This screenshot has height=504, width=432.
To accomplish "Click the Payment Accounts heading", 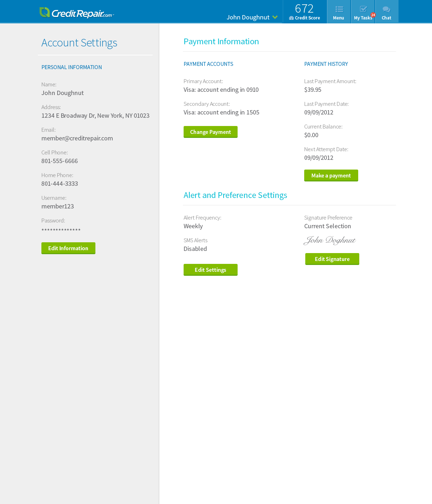I will point(208,64).
